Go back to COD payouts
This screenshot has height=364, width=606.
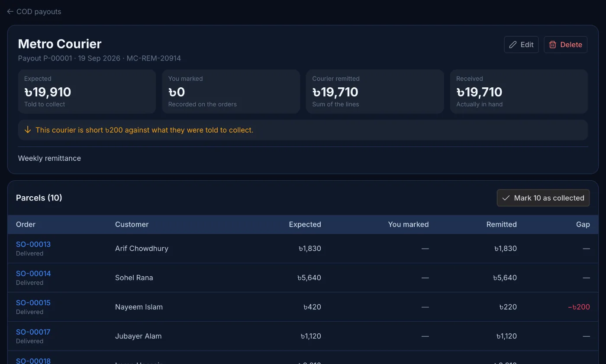coord(34,12)
